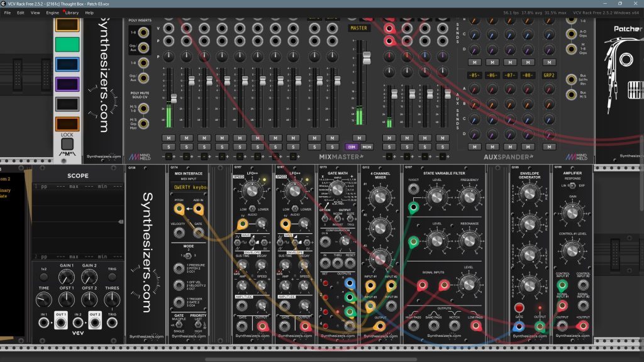Click the ADD IN jack on MIDI Interface
The height and width of the screenshot is (362, 644).
(x=198, y=209)
